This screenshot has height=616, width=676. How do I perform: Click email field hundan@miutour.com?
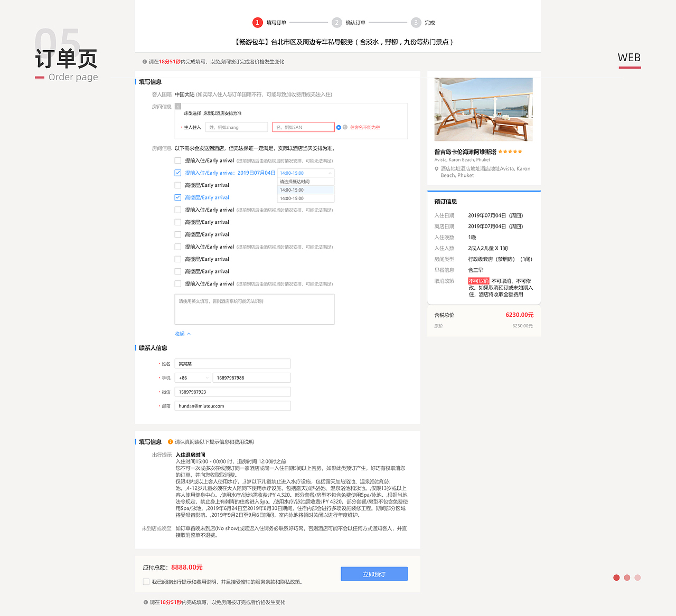click(233, 406)
